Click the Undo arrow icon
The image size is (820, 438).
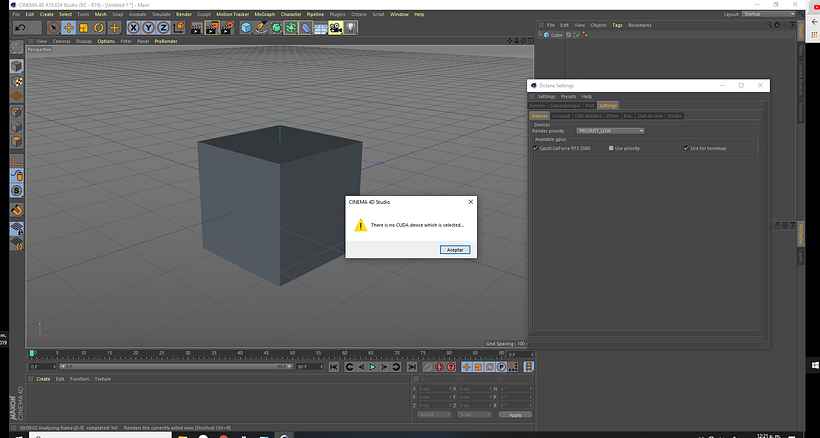[20, 27]
